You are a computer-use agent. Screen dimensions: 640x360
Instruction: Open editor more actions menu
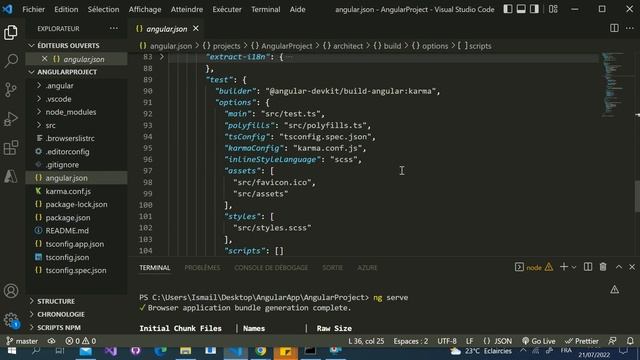630,28
